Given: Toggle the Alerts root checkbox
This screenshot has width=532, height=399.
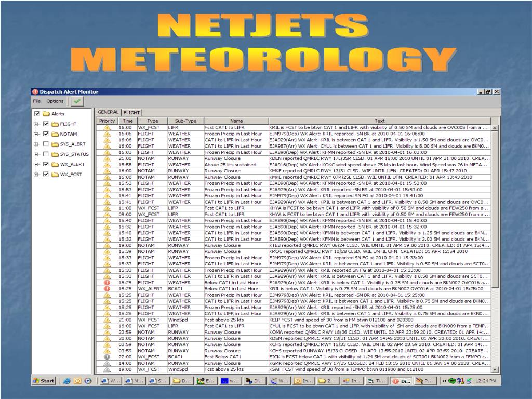Looking at the screenshot, I should coord(37,114).
